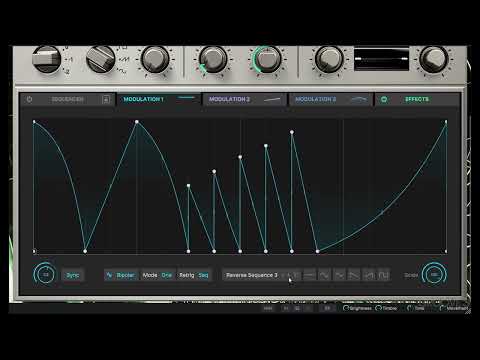Open the Sequencer tab
This screenshot has width=480, height=360.
coord(67,99)
